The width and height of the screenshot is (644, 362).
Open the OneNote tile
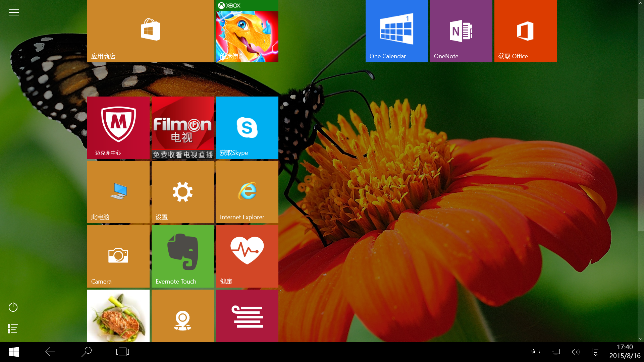click(461, 31)
